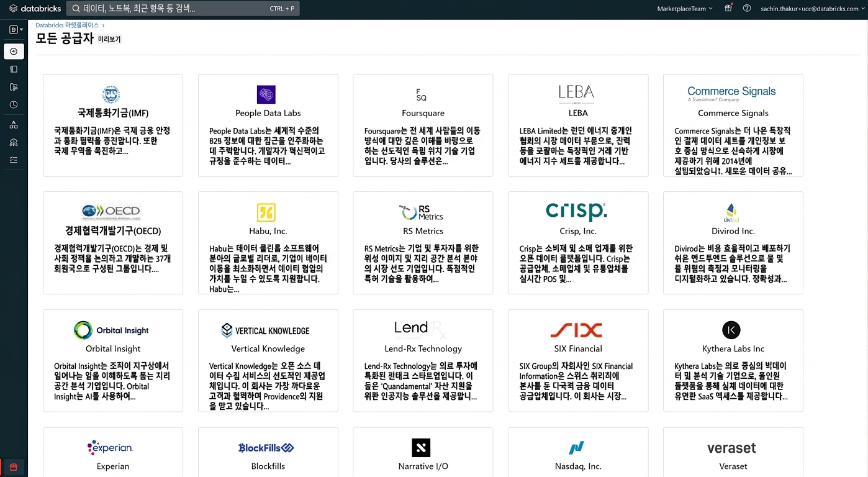This screenshot has width=868, height=477.
Task: Click the Commerce Signals logo
Action: click(731, 94)
